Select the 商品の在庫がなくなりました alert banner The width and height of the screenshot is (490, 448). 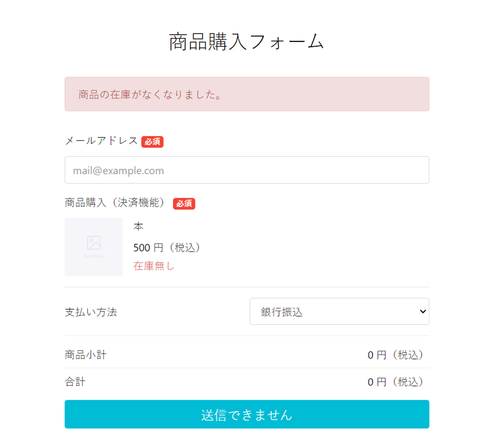point(247,94)
